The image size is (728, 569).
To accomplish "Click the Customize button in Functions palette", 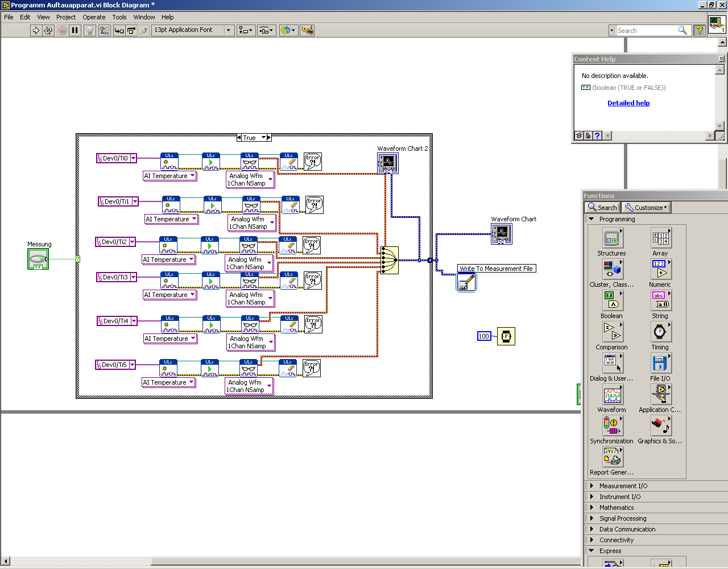I will click(647, 208).
